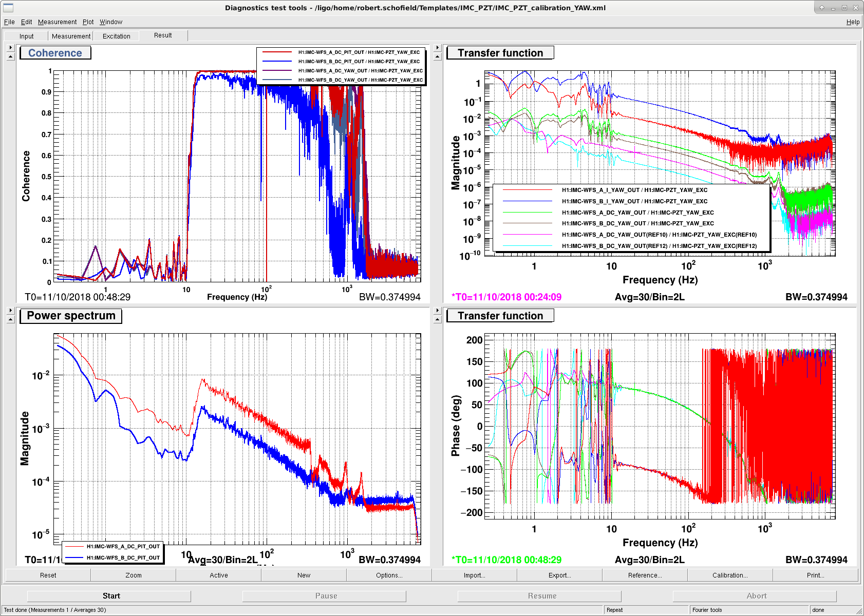Switch to the Input tab
Screen dimensions: 864x616
pos(27,36)
